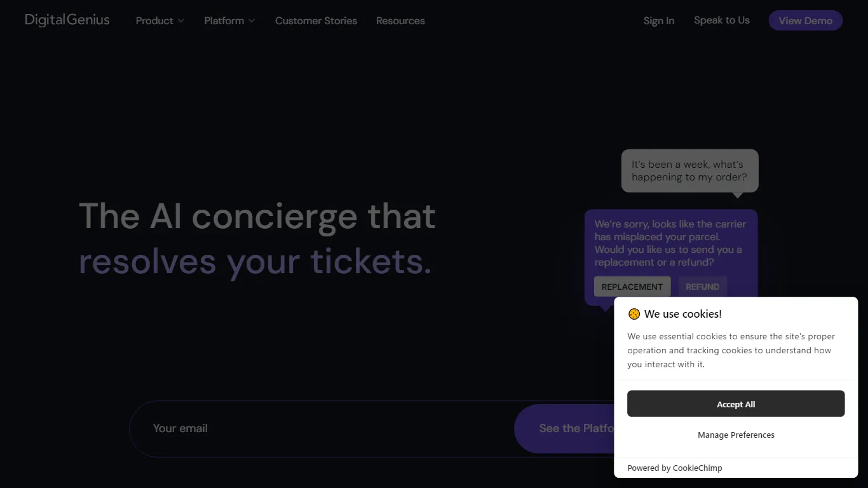Click the "The AI concierge that" headline

pos(257,216)
